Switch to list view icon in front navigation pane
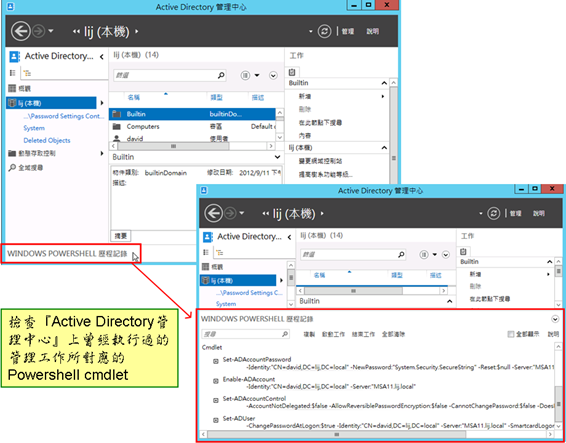 (206, 252)
